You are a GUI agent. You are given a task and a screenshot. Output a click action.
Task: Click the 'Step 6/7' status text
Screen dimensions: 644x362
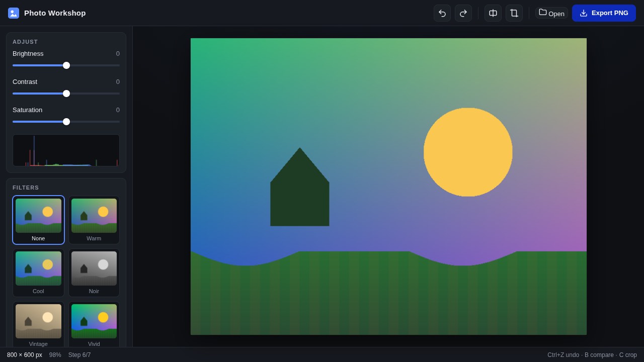pos(79,355)
